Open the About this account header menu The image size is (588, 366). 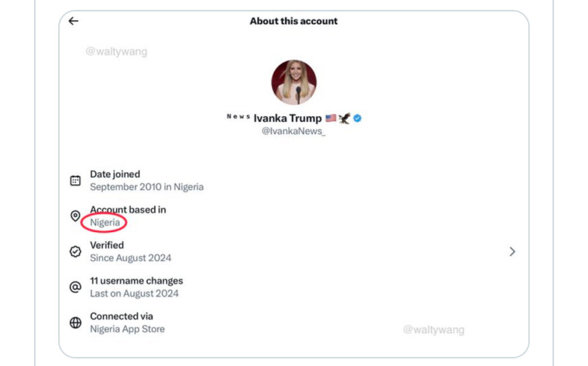(293, 21)
